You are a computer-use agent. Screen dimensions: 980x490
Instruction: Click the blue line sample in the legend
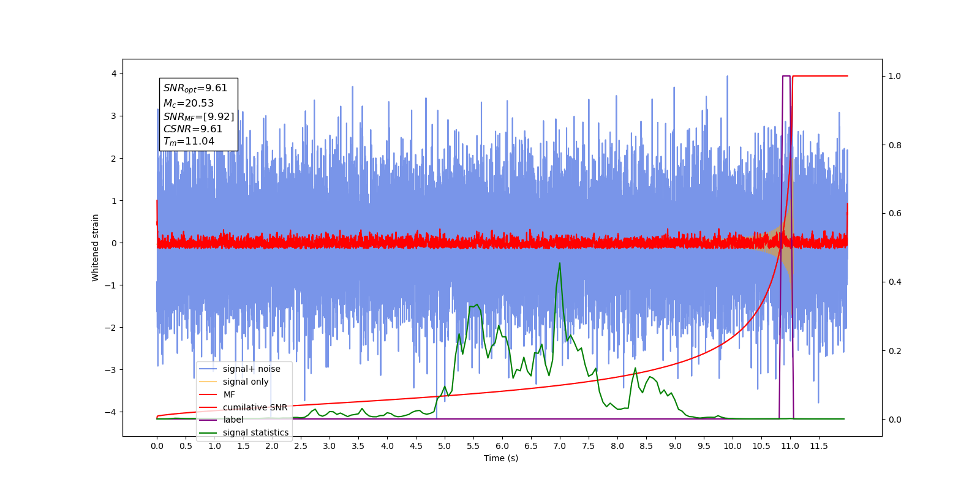pos(208,369)
